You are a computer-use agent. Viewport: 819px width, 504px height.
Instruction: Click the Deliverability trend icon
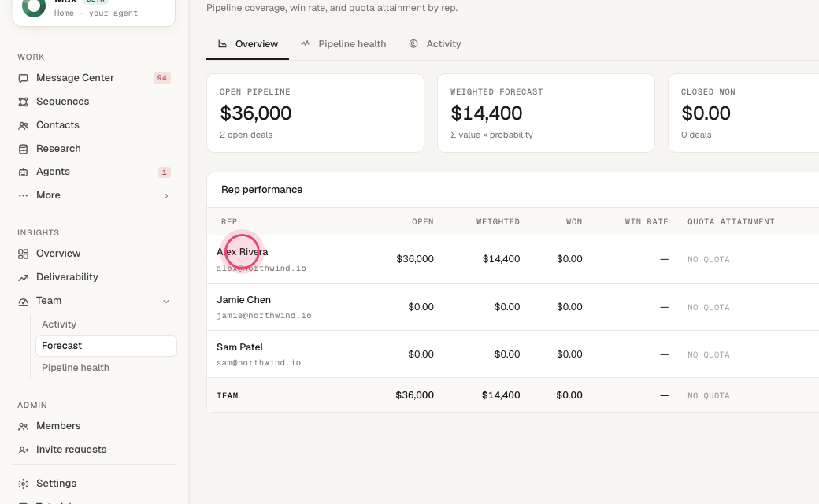[23, 277]
